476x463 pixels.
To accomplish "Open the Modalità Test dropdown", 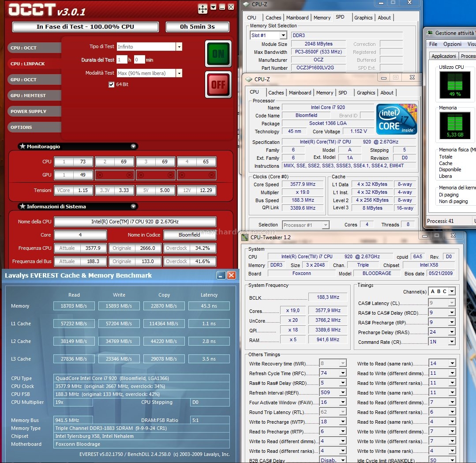I will (x=179, y=73).
